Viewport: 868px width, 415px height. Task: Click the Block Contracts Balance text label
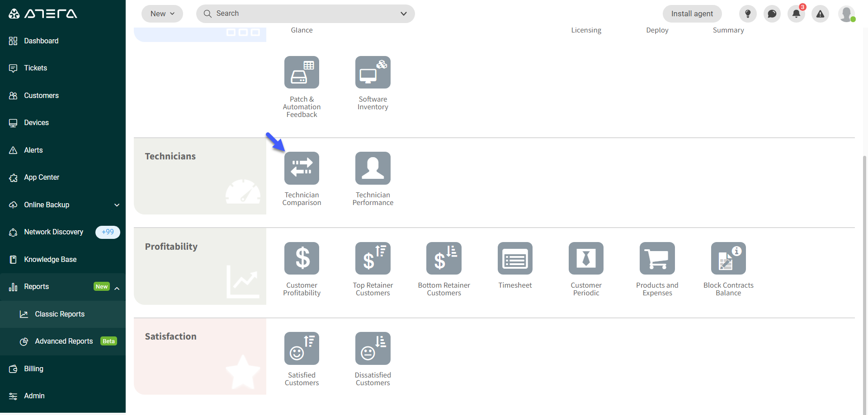click(728, 289)
